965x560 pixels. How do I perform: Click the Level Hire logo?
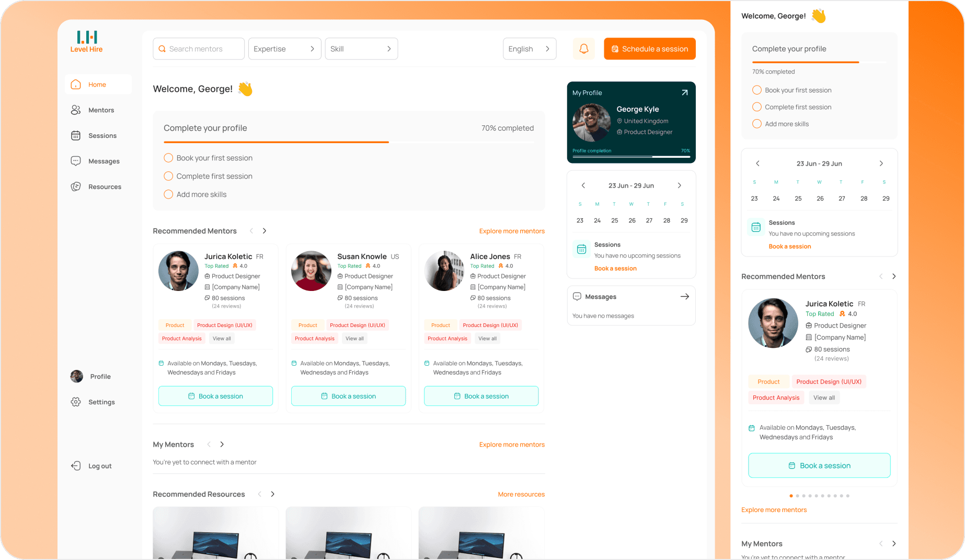tap(87, 42)
